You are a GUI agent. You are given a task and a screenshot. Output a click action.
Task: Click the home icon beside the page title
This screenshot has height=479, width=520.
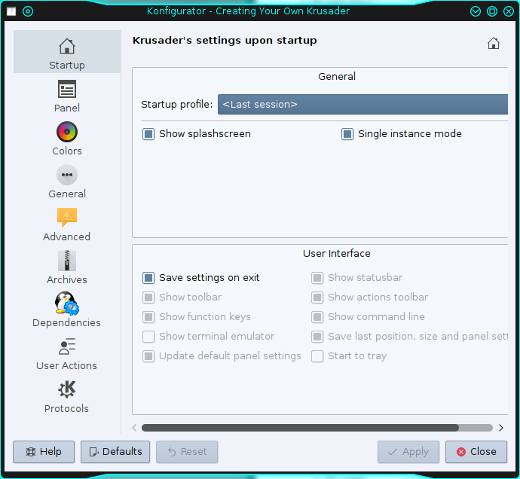tap(493, 44)
